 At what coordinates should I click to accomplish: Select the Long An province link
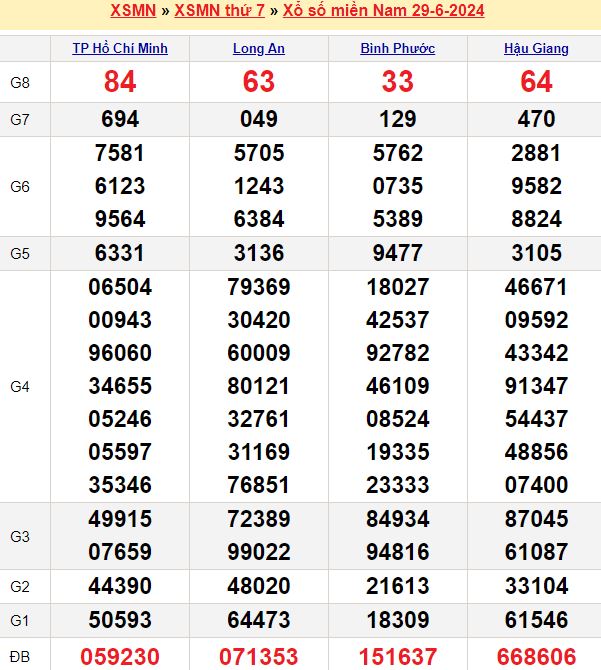coord(258,48)
